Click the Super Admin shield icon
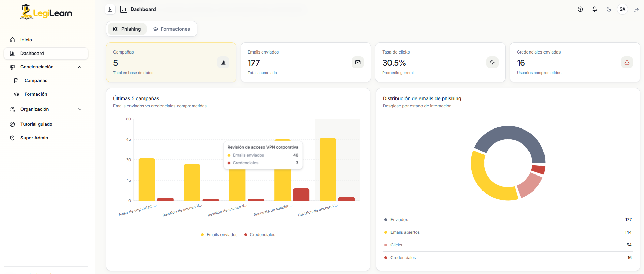This screenshot has width=644, height=274. 12,138
